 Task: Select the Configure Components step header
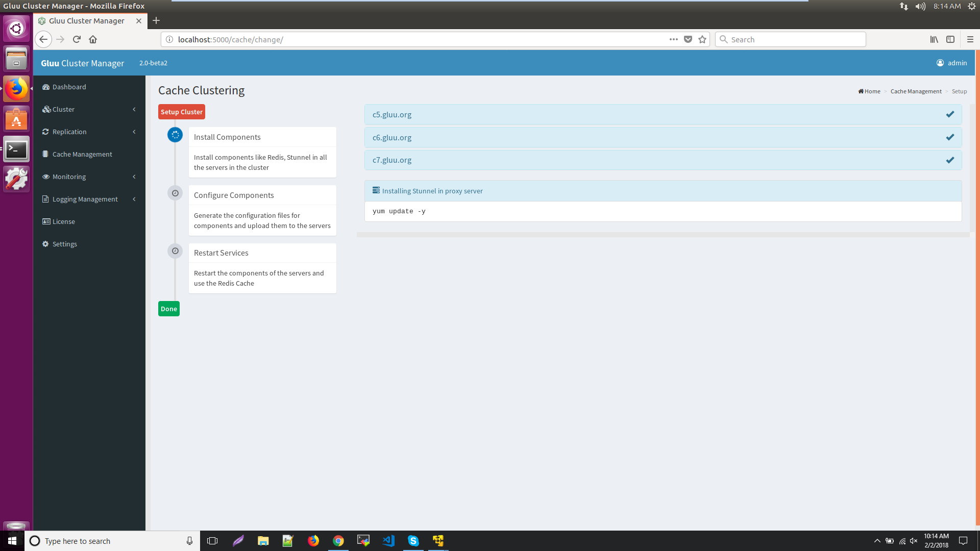point(262,195)
